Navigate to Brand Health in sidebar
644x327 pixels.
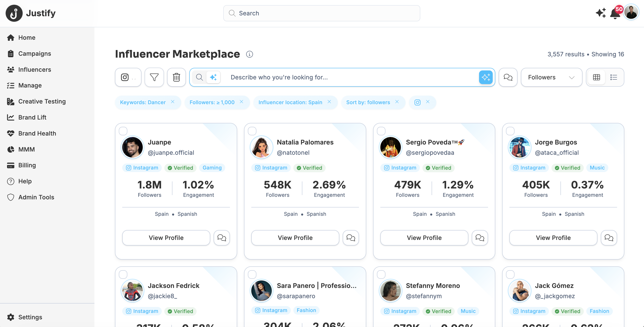coord(37,133)
